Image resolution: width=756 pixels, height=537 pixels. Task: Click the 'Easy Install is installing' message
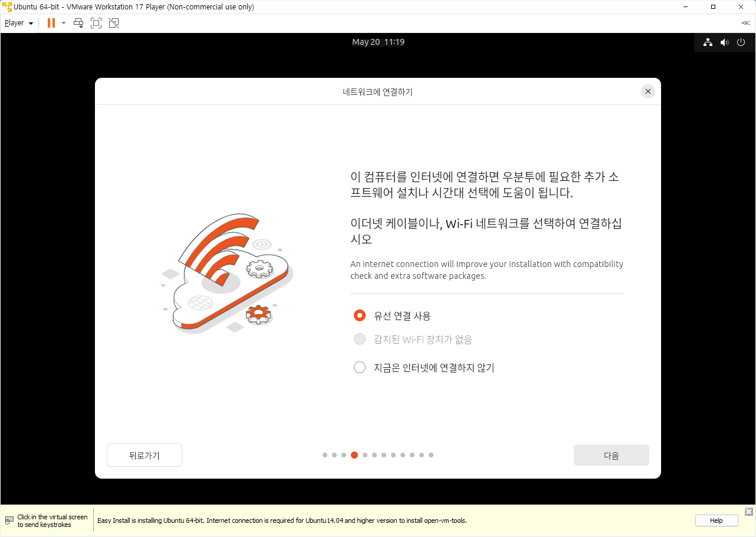[282, 520]
